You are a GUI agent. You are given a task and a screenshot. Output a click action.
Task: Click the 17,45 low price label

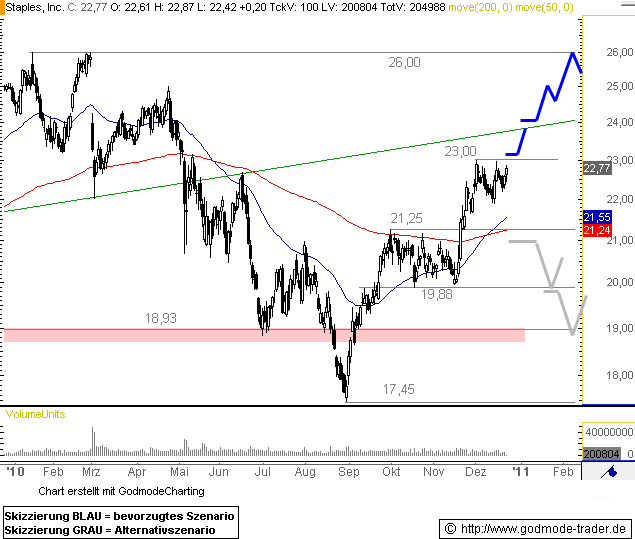pyautogui.click(x=398, y=390)
